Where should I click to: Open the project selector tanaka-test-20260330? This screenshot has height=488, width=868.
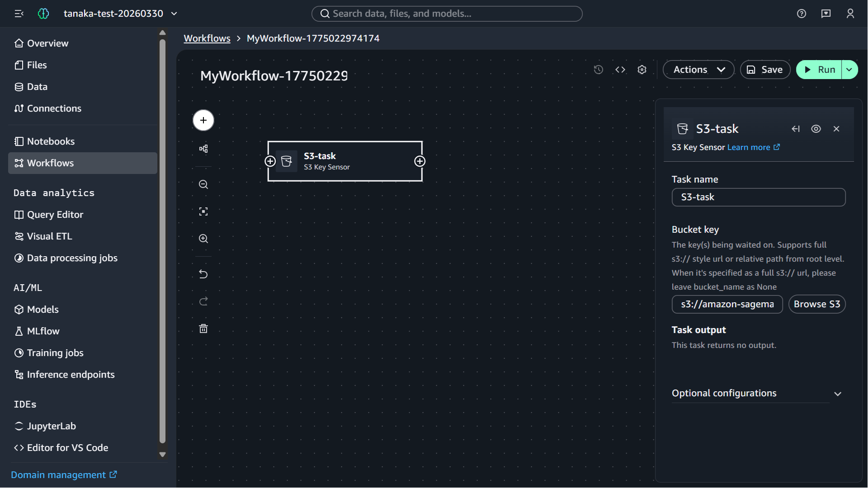(120, 14)
